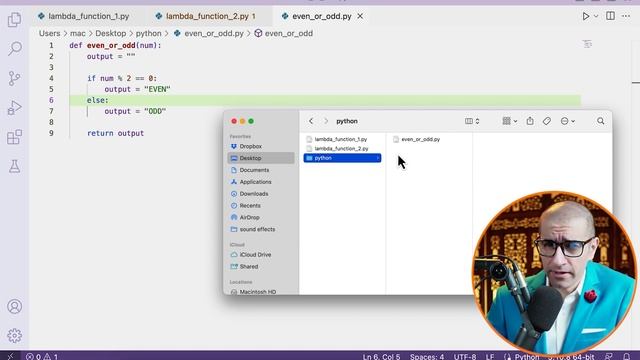640x360 pixels.
Task: Select AirDrop in Finder sidebar
Action: point(261,217)
